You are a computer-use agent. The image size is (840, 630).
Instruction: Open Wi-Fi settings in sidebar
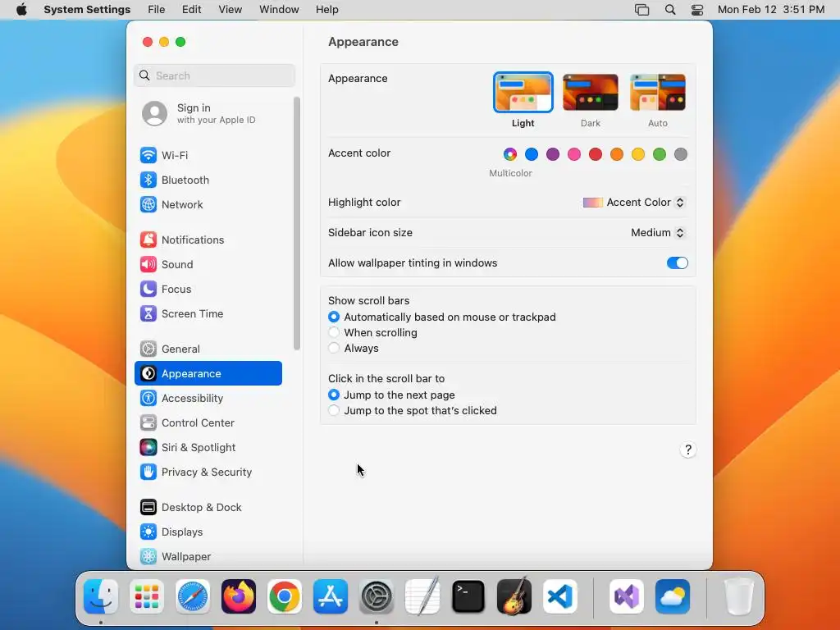(208, 155)
